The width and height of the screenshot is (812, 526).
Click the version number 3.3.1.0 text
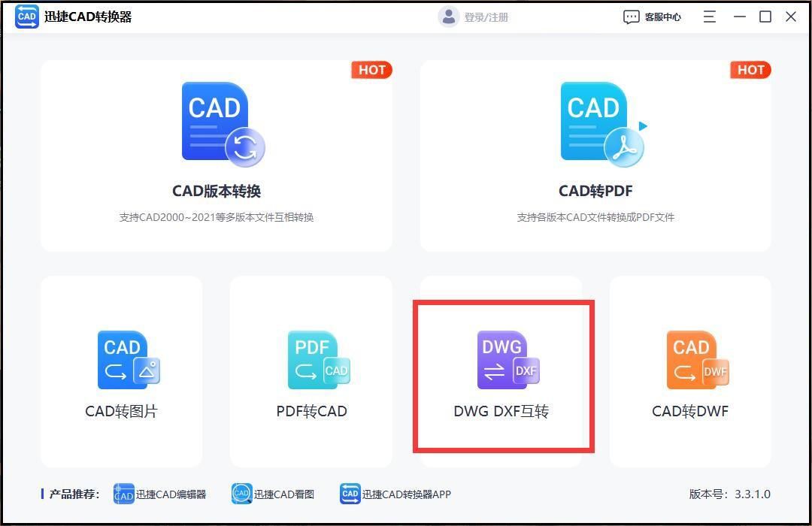coord(731,494)
